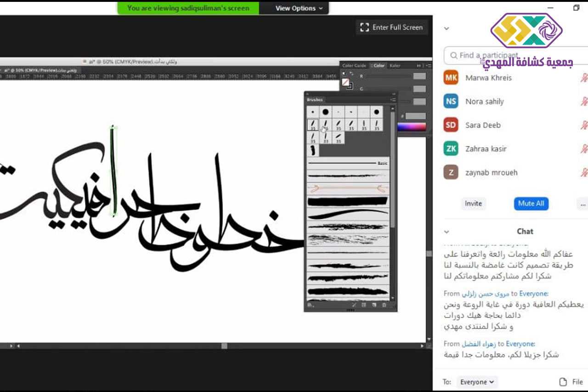Click the delete brush trash icon
Image resolution: width=588 pixels, height=392 pixels.
click(384, 305)
